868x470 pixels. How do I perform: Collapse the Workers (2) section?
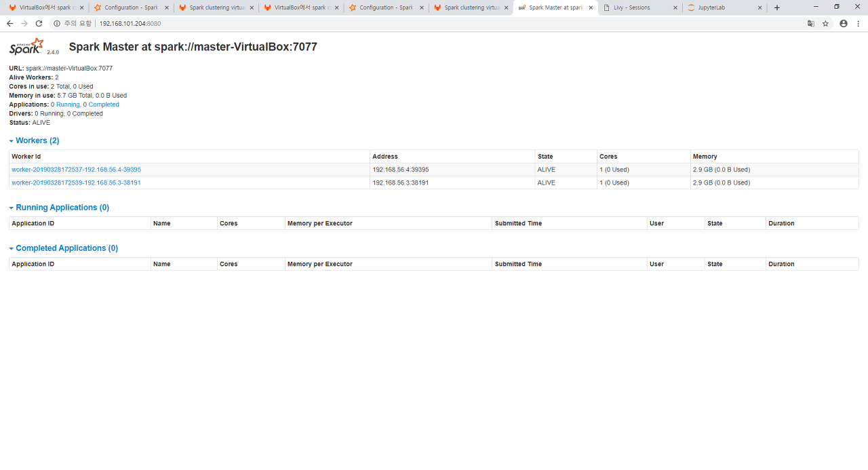[x=34, y=140]
